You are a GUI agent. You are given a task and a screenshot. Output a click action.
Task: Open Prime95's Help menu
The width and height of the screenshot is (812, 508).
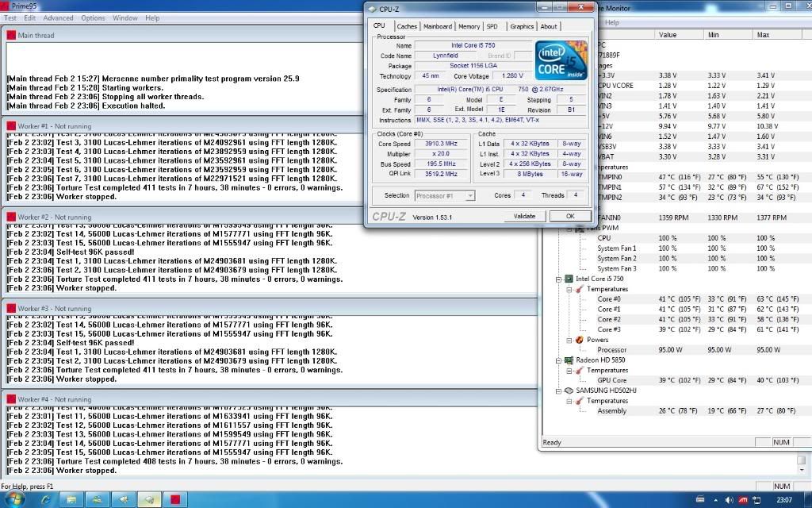pos(152,17)
